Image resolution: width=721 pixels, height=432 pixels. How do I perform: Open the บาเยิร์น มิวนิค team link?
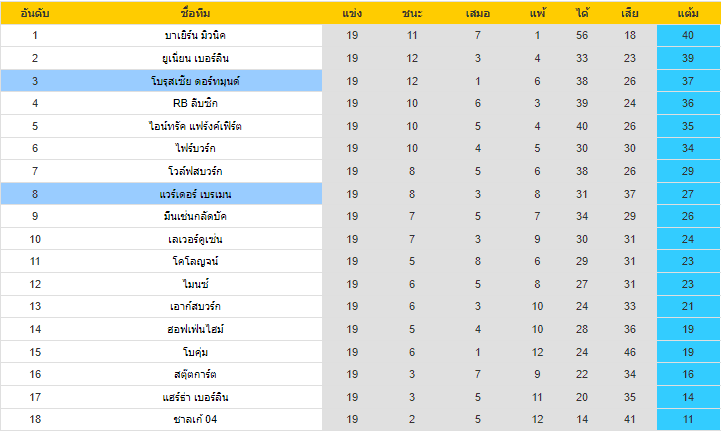point(195,35)
